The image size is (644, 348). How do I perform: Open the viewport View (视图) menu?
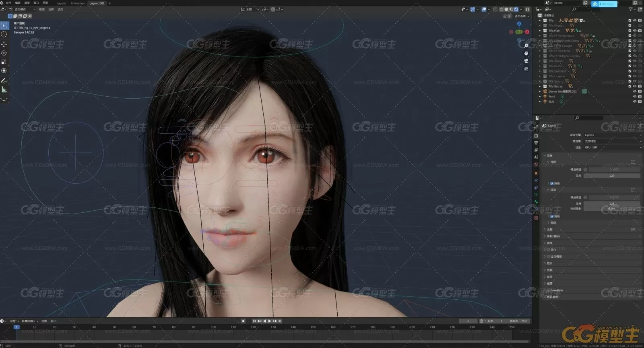[42, 9]
